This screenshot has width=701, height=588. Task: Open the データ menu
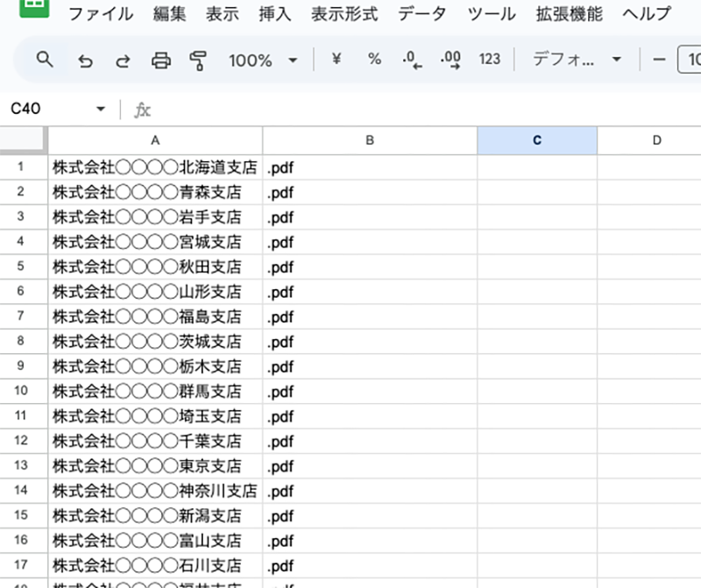pos(421,14)
